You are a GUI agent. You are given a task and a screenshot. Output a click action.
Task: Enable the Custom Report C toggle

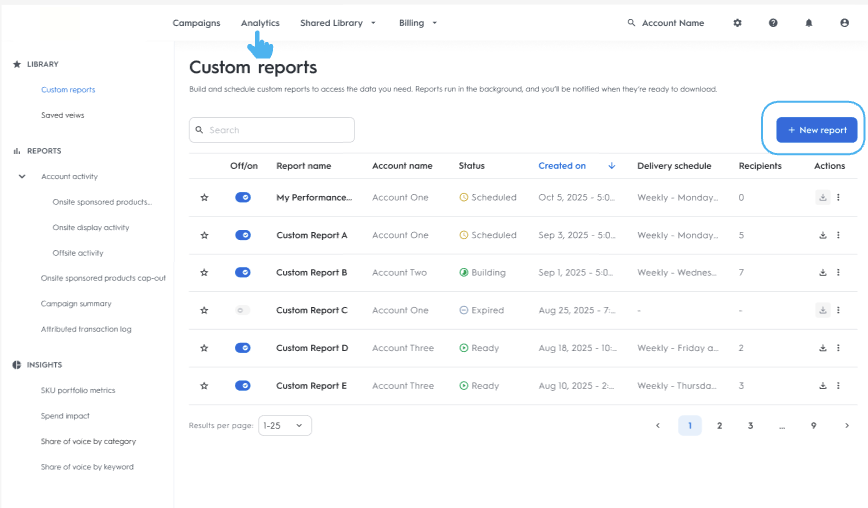click(x=243, y=311)
